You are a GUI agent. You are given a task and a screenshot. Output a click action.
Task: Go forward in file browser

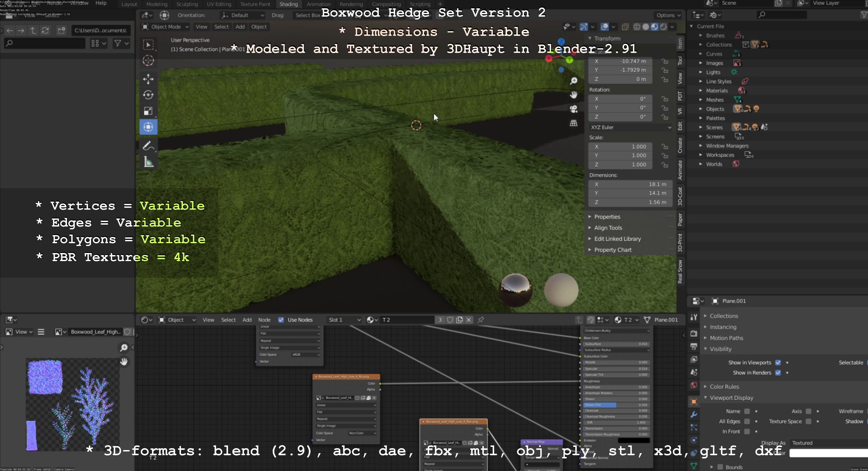coord(21,31)
